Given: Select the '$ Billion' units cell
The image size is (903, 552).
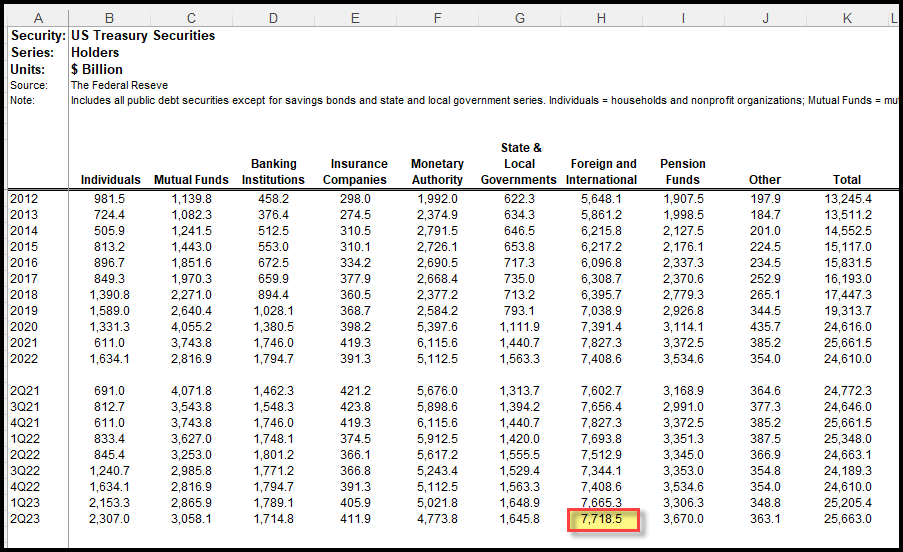Looking at the screenshot, I should coord(97,69).
